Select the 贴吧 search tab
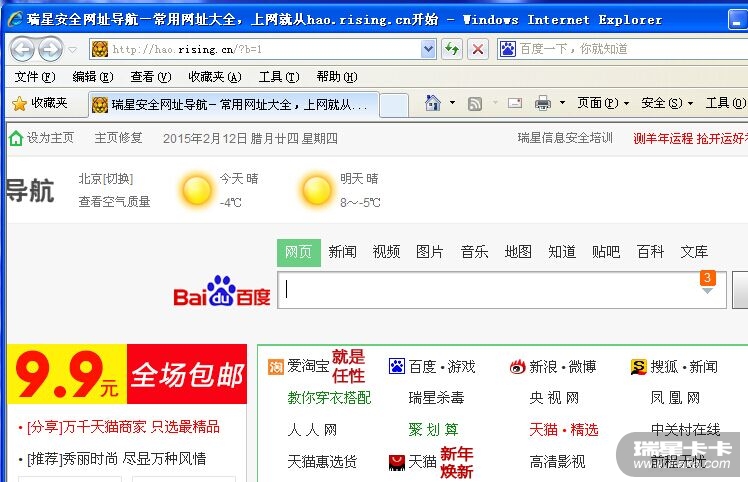748x482 pixels. (x=606, y=252)
